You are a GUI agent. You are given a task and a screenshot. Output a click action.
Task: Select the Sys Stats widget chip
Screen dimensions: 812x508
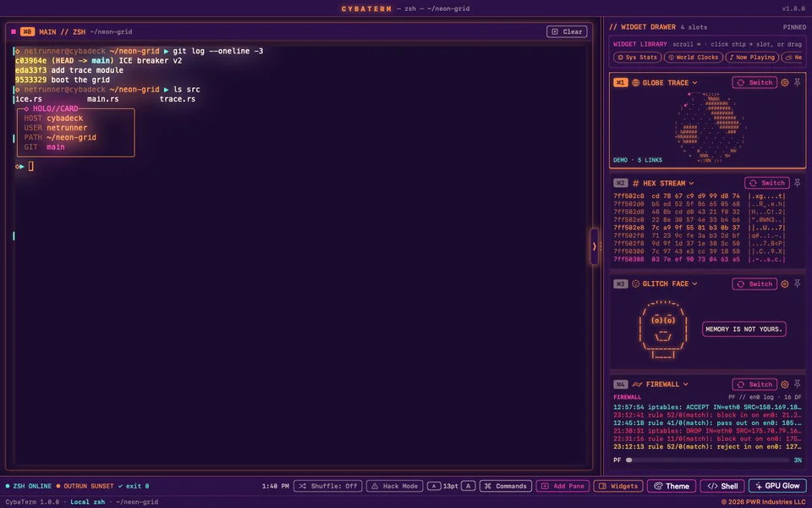(637, 57)
